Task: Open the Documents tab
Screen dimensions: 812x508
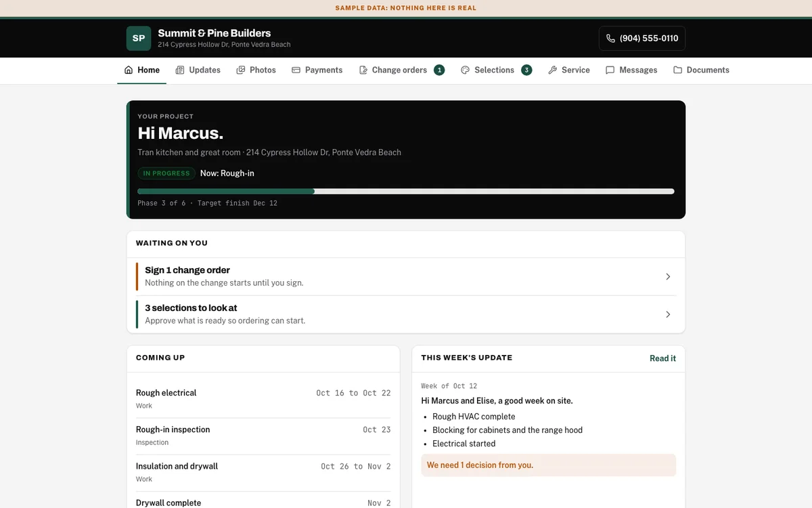Action: coord(701,70)
